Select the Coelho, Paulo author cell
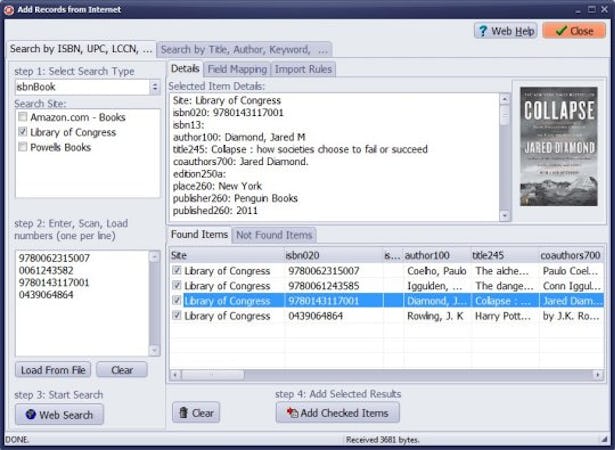Viewport: 615px width, 450px height. pos(437,271)
